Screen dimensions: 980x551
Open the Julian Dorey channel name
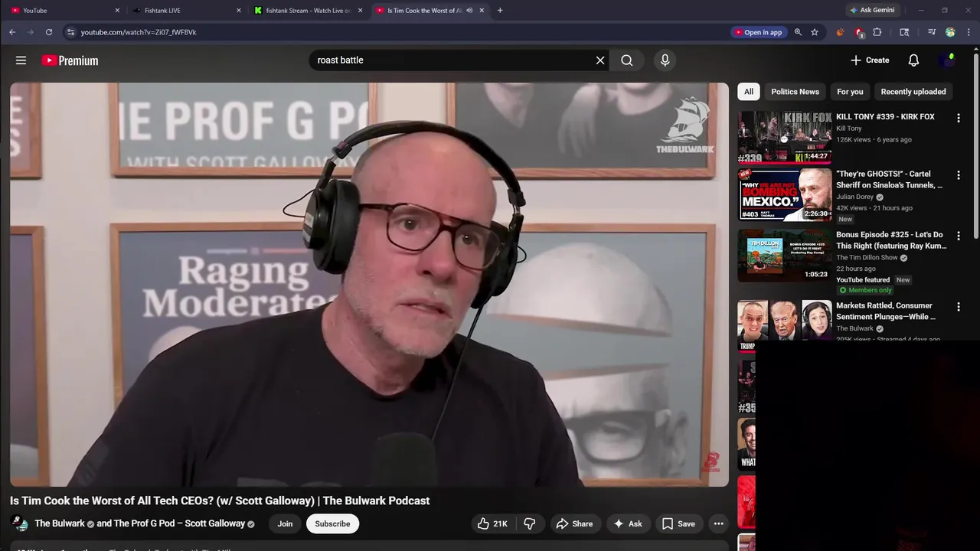coord(854,197)
